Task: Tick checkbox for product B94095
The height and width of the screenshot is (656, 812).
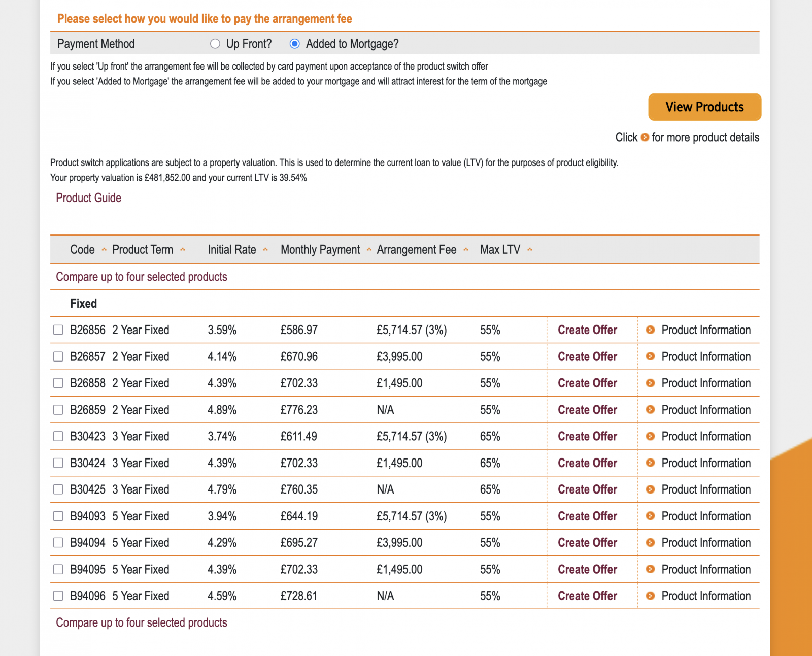Action: (58, 569)
